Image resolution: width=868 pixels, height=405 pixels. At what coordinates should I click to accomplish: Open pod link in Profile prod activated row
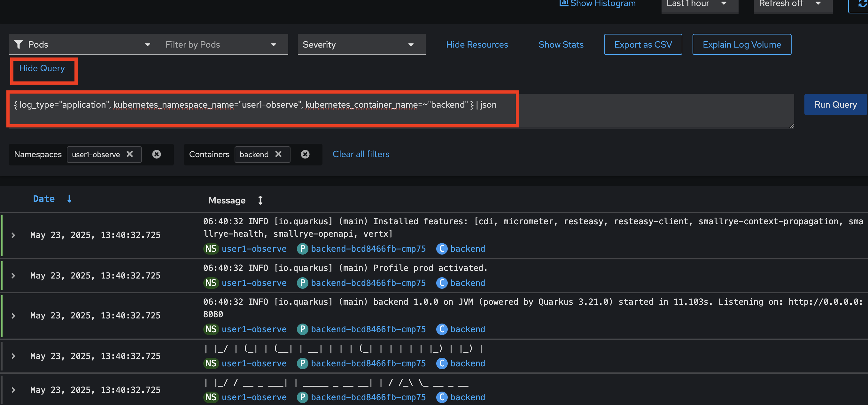368,283
